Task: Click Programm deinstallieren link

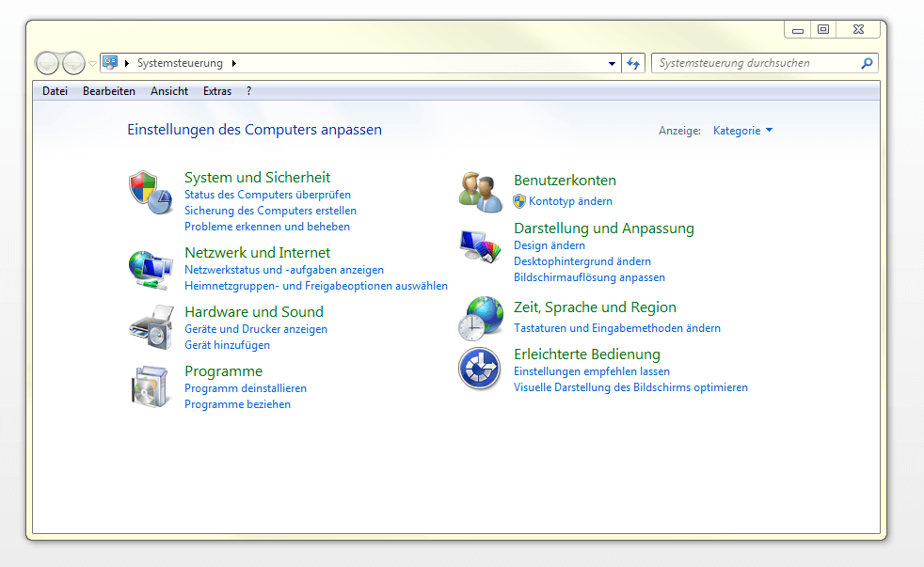Action: tap(246, 388)
